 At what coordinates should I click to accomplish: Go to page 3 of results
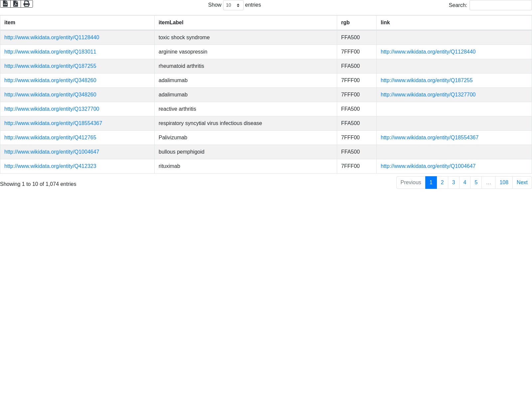pyautogui.click(x=454, y=183)
